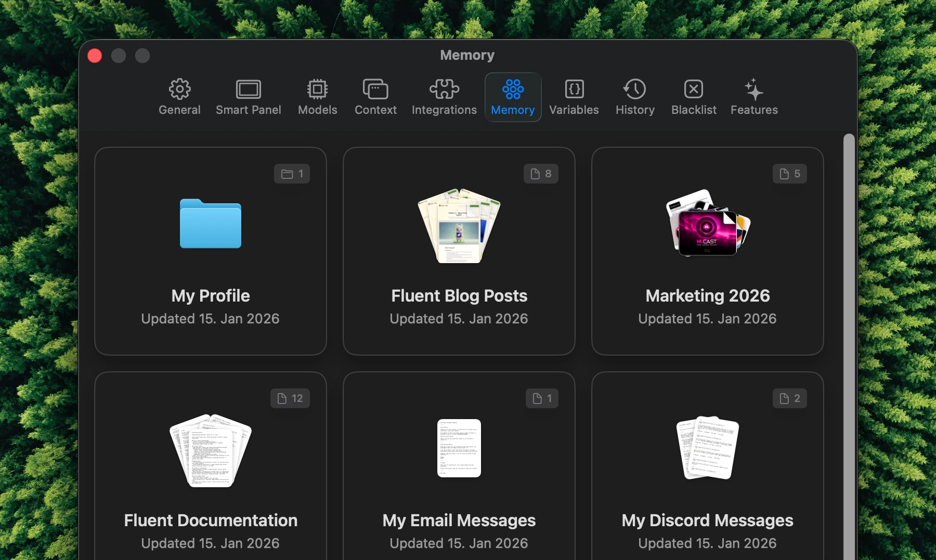
Task: Open the History clock icon
Action: [635, 89]
